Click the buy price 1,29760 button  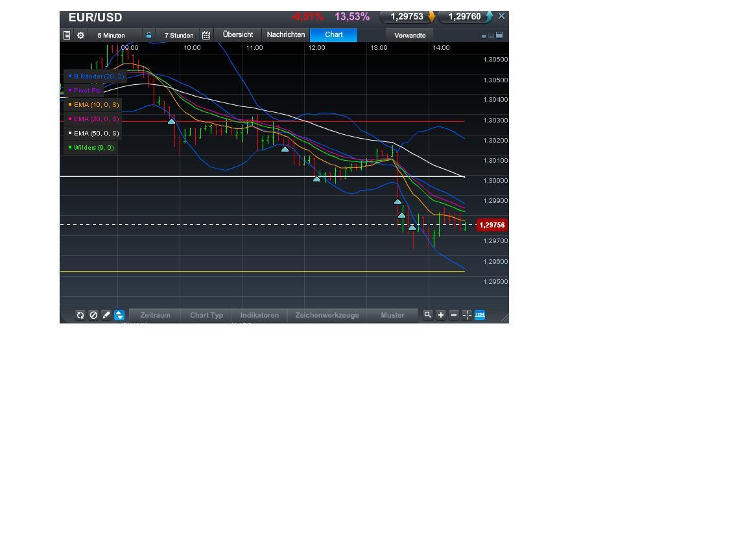pyautogui.click(x=465, y=17)
